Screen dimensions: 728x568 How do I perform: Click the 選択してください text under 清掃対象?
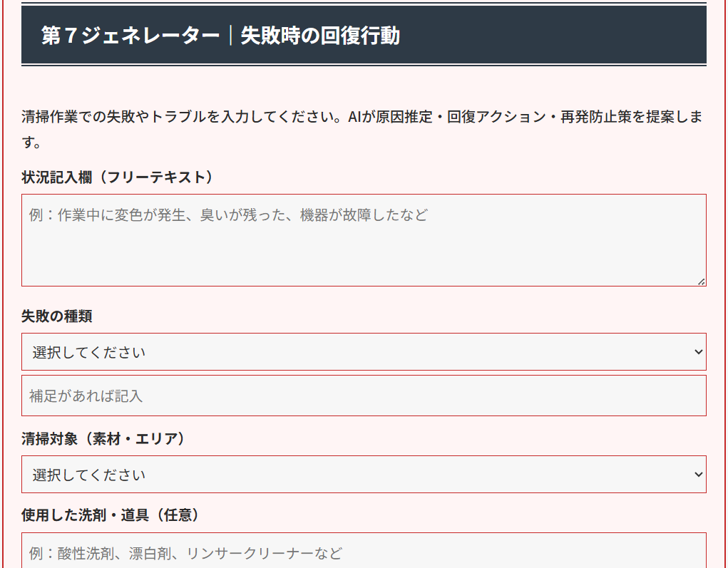point(89,475)
